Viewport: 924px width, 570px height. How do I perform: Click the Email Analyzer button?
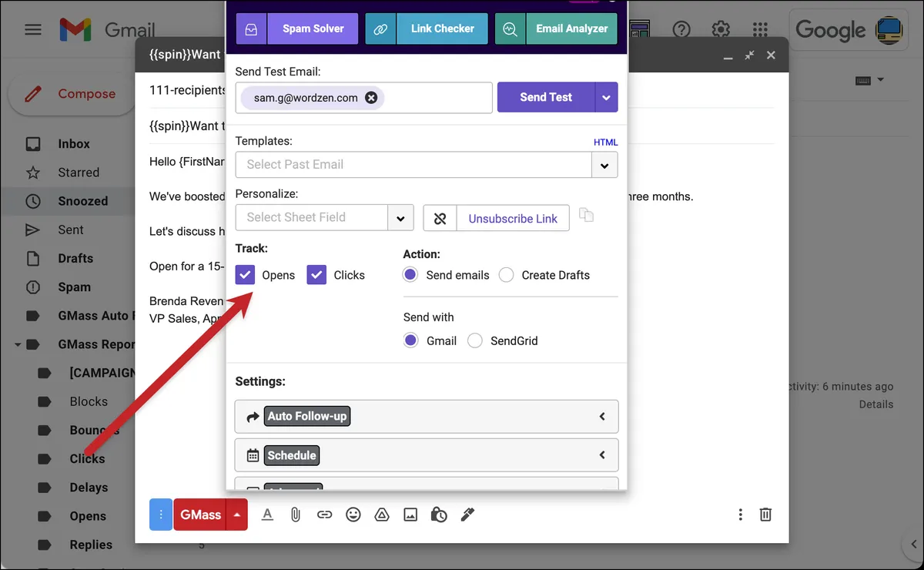tap(571, 28)
